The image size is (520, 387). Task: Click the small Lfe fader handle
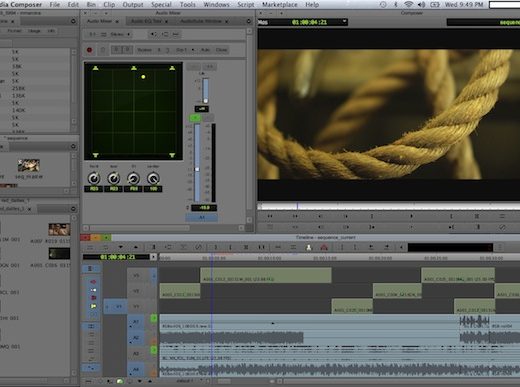[x=206, y=101]
